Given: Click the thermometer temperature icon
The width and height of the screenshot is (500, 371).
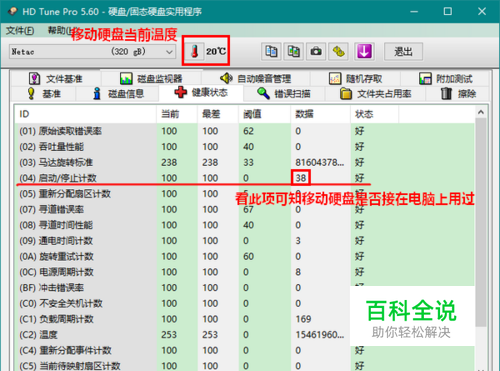Looking at the screenshot, I should 195,51.
